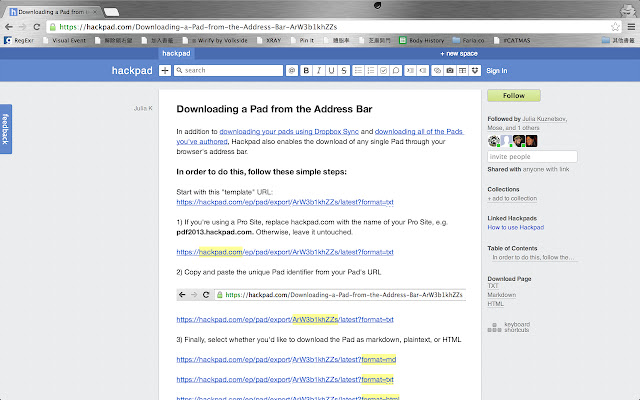Click the outdent icon

[423, 71]
